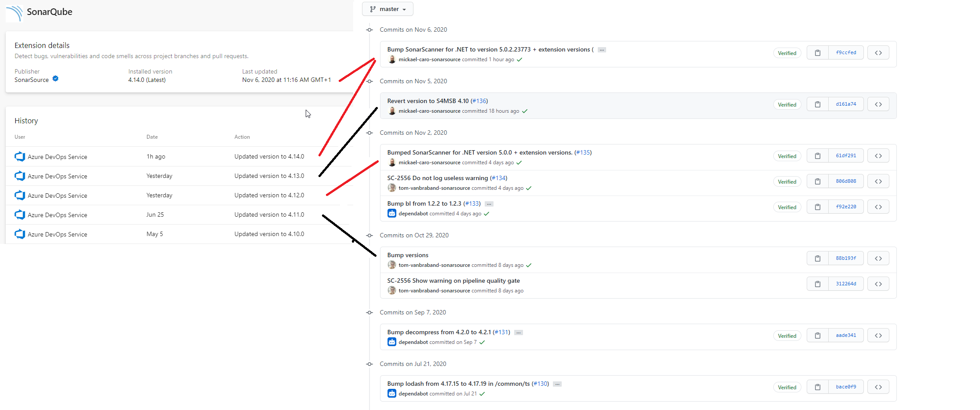The width and height of the screenshot is (980, 410).
Task: Click the SonarSource publisher name
Action: (x=32, y=80)
